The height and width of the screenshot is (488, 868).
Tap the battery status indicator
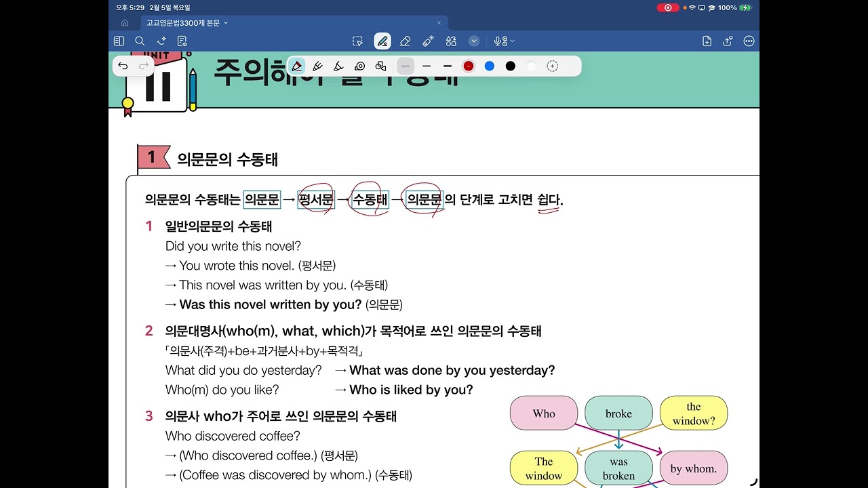(746, 7)
